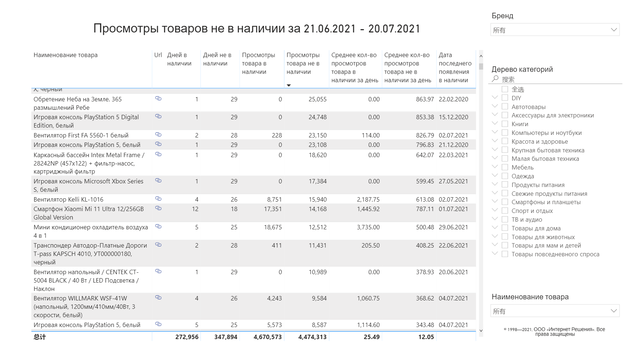Viewport: 644px width, 350px height.
Task: Open URL link icon for Xiaomi Mi 11 Ultra
Action: [158, 208]
